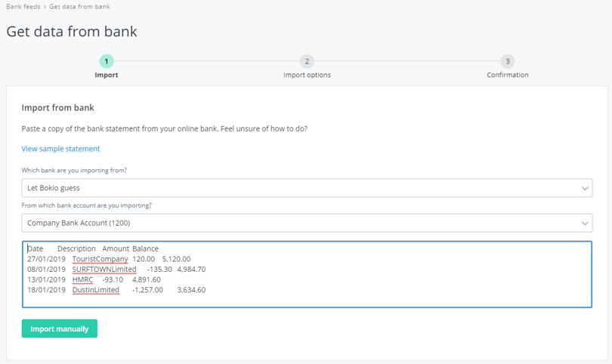Expand Company Bank Account (1200) dropdown
The image size is (612, 364).
[307, 224]
